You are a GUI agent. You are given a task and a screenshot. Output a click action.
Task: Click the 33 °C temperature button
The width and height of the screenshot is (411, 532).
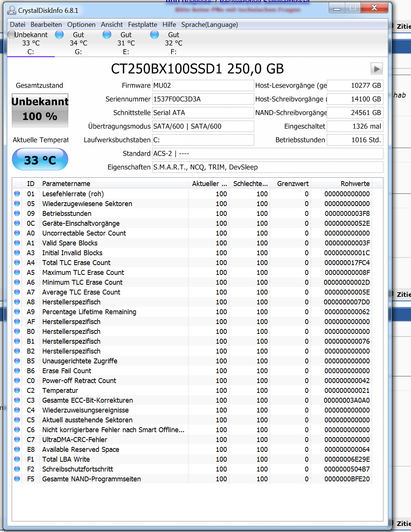coord(40,159)
